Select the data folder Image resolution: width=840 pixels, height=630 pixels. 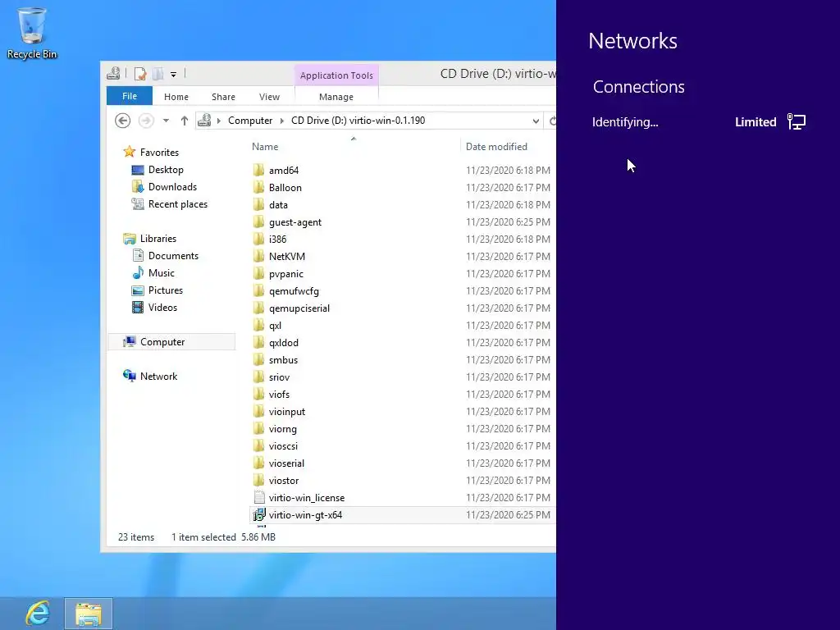278,204
